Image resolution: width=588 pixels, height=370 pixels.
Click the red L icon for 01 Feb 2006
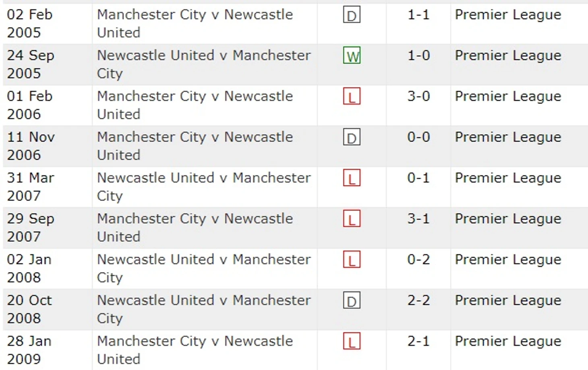352,97
